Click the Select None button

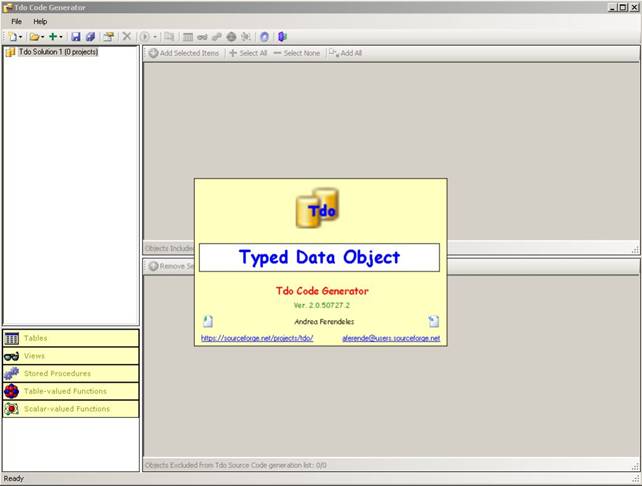[x=297, y=53]
